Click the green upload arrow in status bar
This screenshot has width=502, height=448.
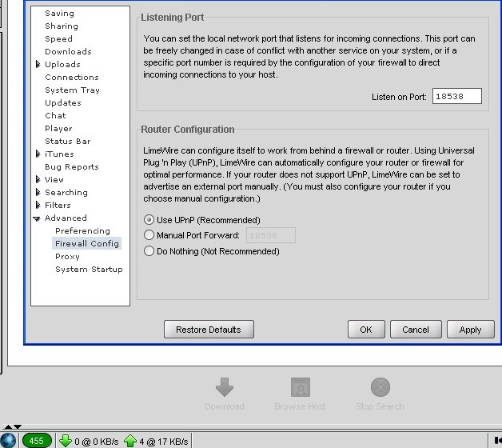[x=130, y=441]
